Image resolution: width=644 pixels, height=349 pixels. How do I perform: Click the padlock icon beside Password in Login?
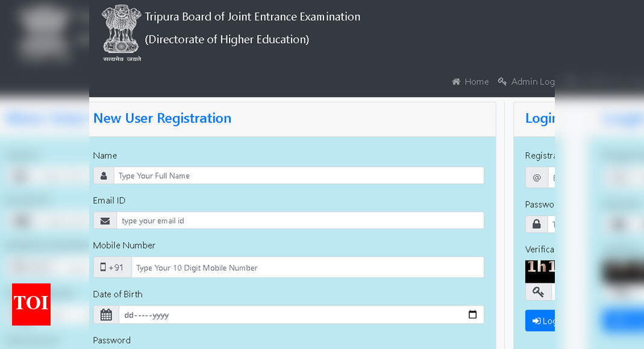point(537,224)
